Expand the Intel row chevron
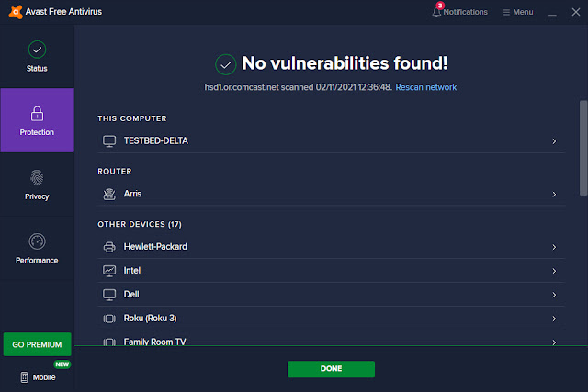588x392 pixels. (554, 271)
